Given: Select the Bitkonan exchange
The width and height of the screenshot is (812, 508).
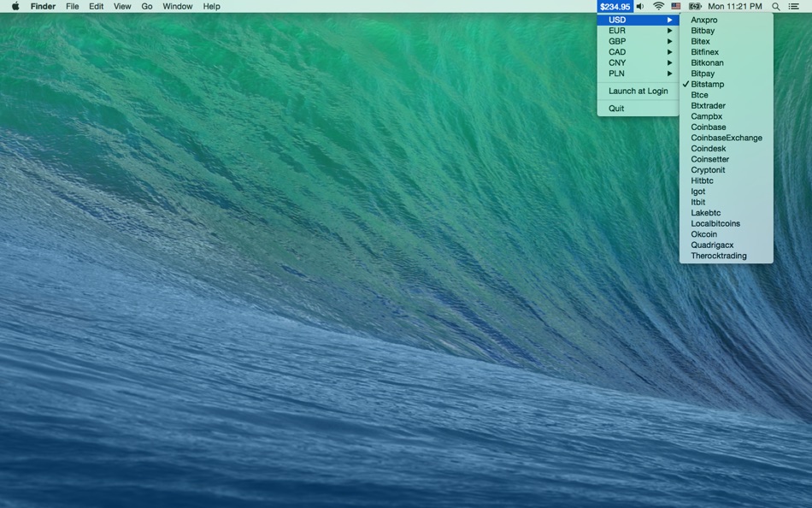Looking at the screenshot, I should point(726,62).
